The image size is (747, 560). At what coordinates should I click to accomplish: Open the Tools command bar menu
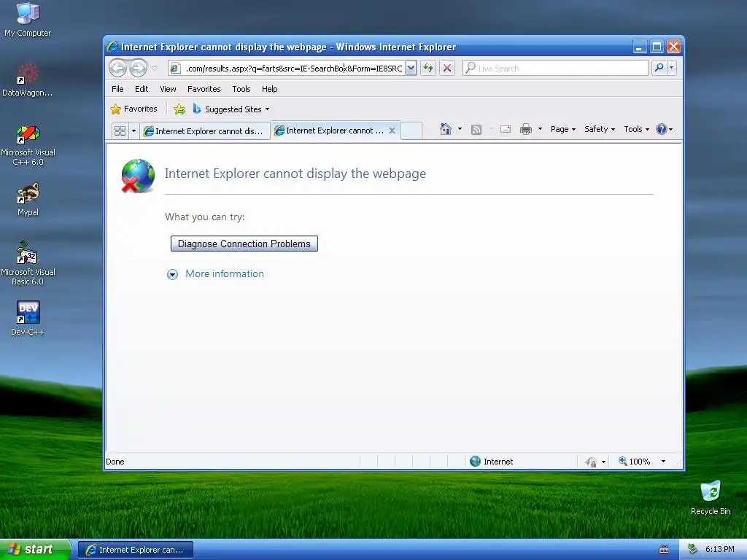[636, 129]
